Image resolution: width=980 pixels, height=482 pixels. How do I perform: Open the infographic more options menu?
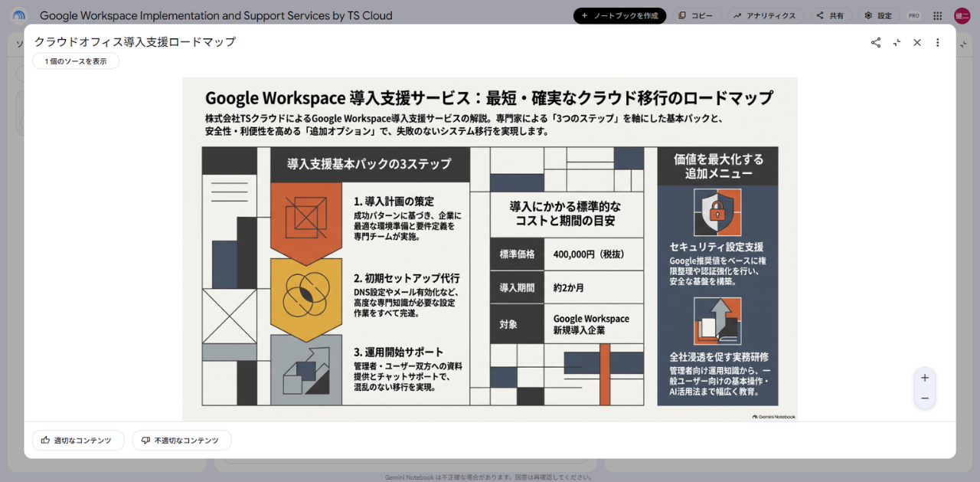(937, 43)
